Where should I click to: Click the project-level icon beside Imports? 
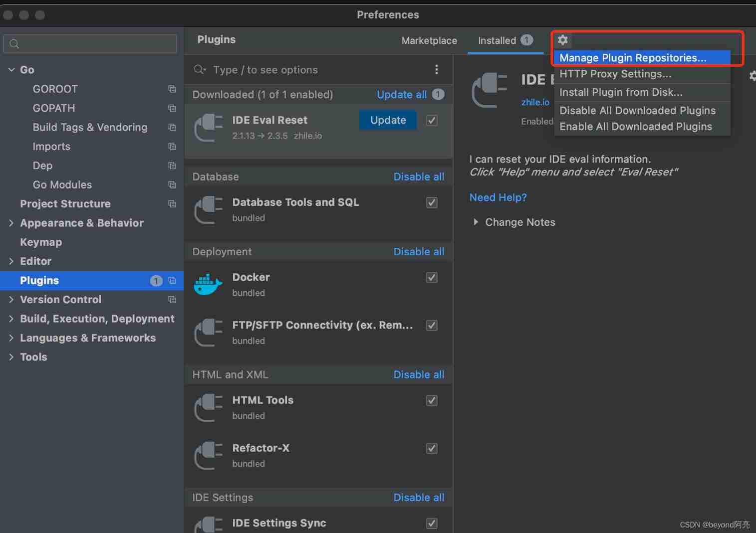(x=172, y=147)
